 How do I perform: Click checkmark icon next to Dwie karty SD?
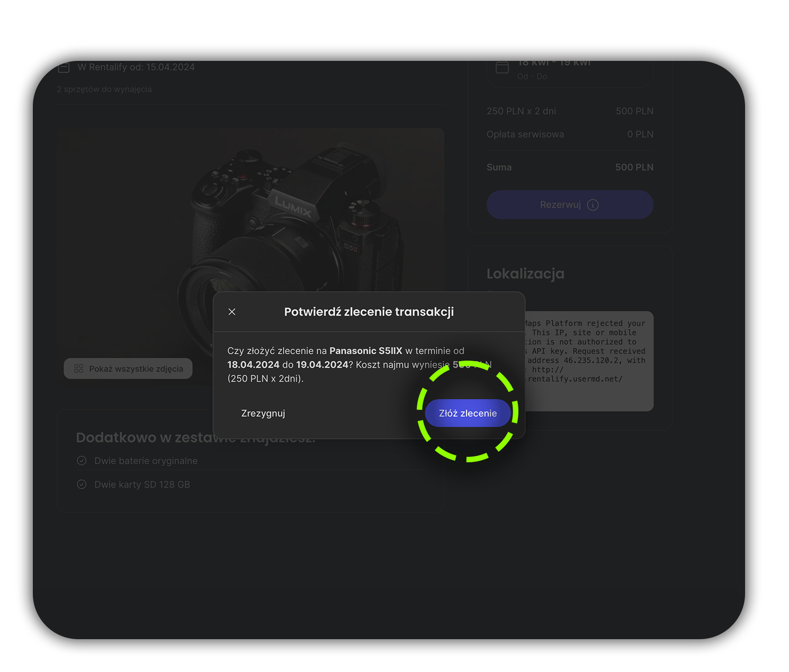pos(82,485)
